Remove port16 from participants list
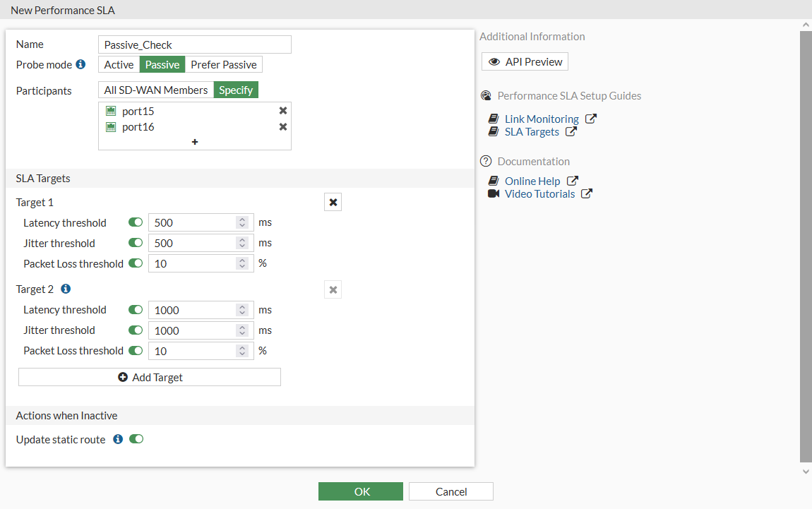This screenshot has height=509, width=812. coord(283,127)
